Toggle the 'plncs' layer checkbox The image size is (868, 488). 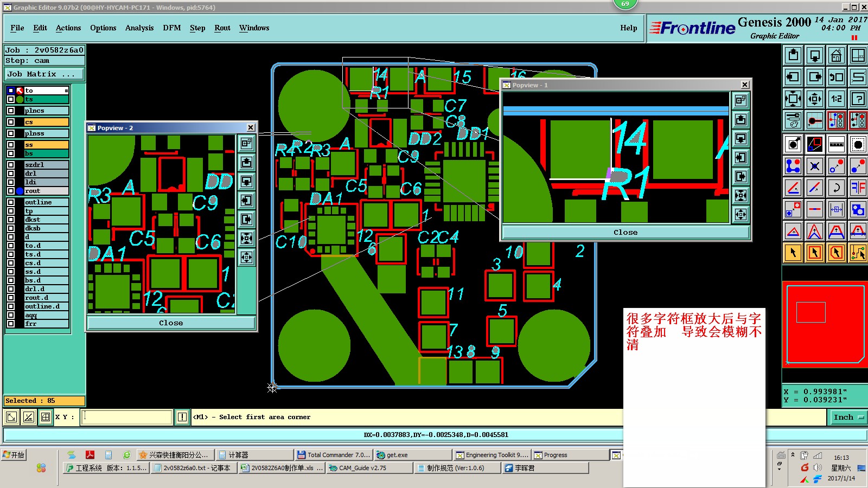(x=11, y=111)
